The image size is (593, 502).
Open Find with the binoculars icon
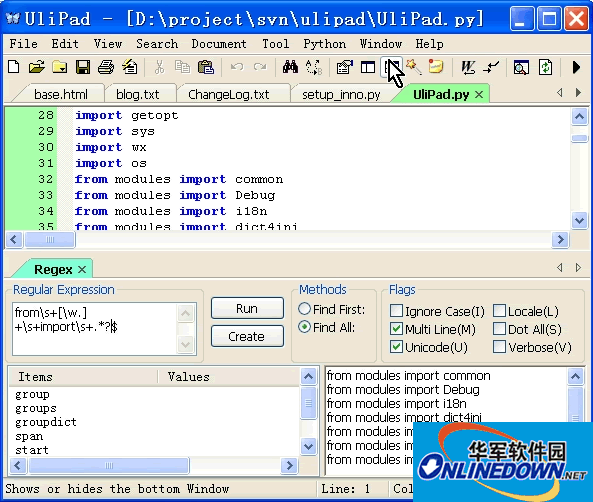(290, 67)
